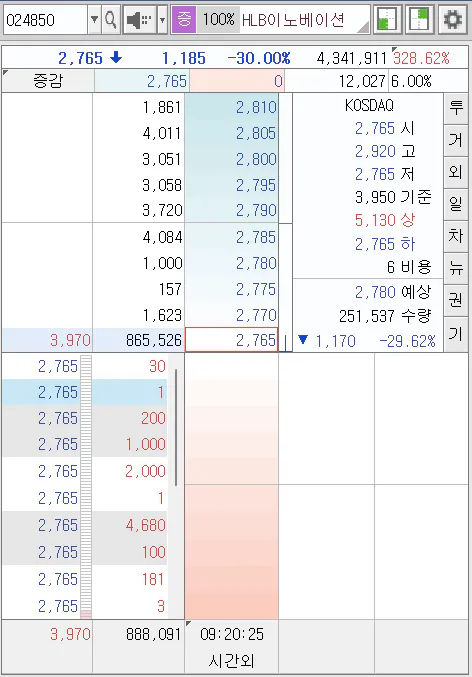Click the upper limit price 5,130 상
This screenshot has width=472, height=677.
(385, 220)
